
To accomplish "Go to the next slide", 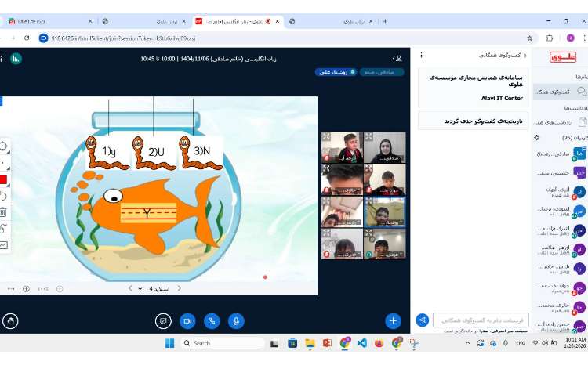I will click(129, 288).
